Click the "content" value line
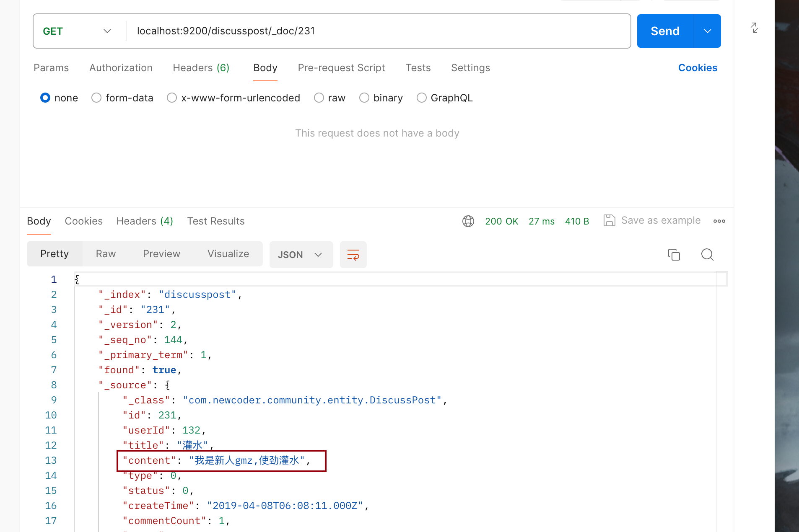The height and width of the screenshot is (532, 799). tap(216, 460)
